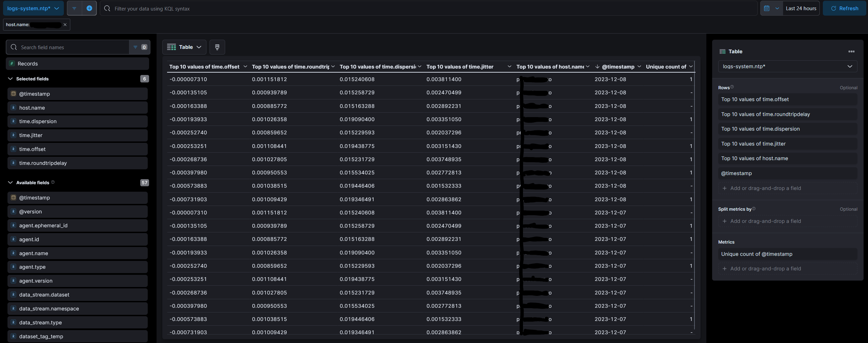Click the calendar date picker icon
Viewport: 868px width, 343px height.
[767, 8]
